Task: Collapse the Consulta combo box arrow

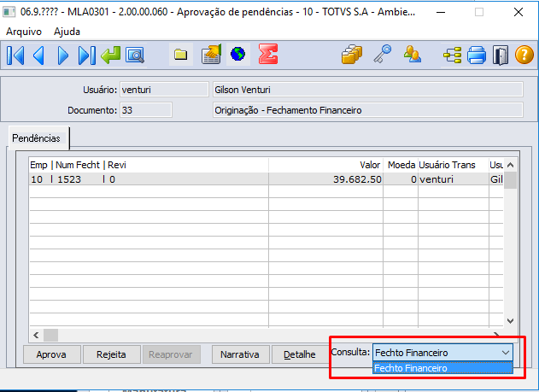Action: point(505,353)
